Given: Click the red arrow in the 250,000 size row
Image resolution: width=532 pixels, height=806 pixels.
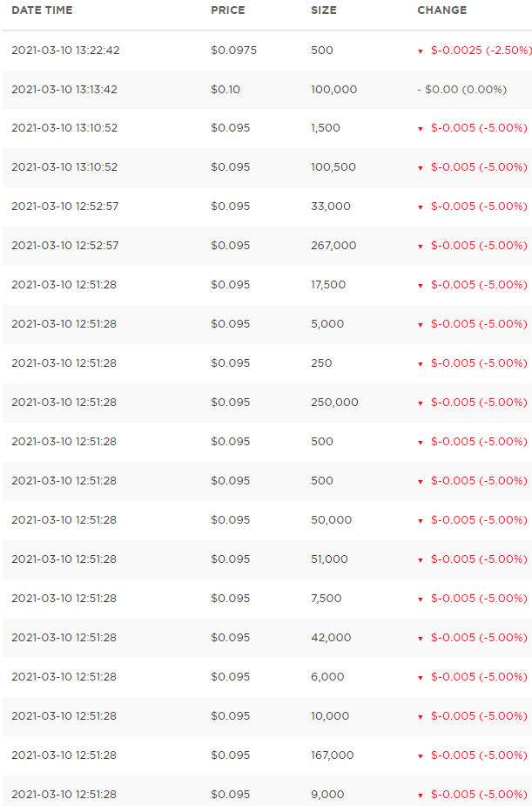Looking at the screenshot, I should (421, 403).
